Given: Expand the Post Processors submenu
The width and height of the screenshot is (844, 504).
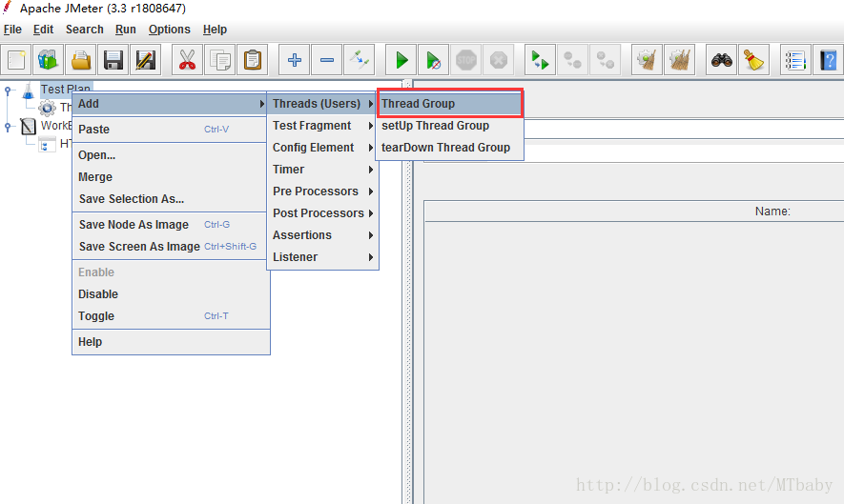Looking at the screenshot, I should coord(322,213).
